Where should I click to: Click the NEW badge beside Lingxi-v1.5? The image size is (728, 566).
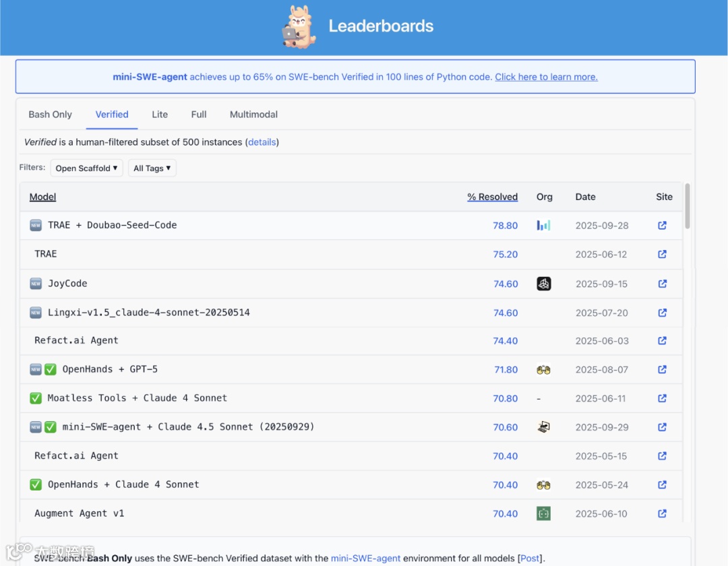pos(36,313)
